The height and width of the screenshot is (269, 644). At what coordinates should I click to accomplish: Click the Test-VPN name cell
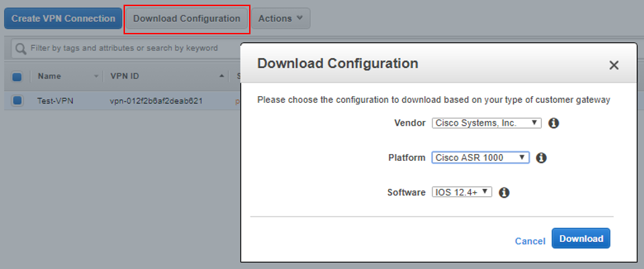pos(54,101)
